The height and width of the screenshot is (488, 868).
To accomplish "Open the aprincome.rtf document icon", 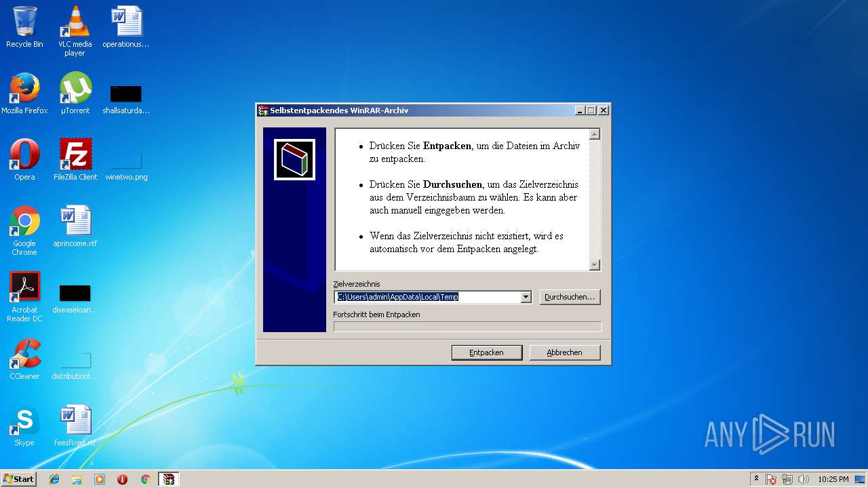I will tap(75, 226).
